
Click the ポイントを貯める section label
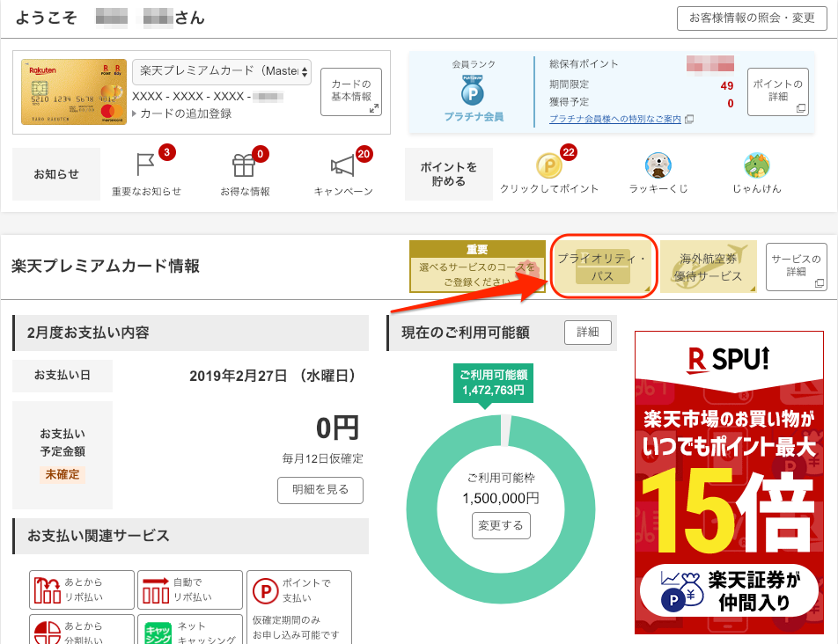448,174
